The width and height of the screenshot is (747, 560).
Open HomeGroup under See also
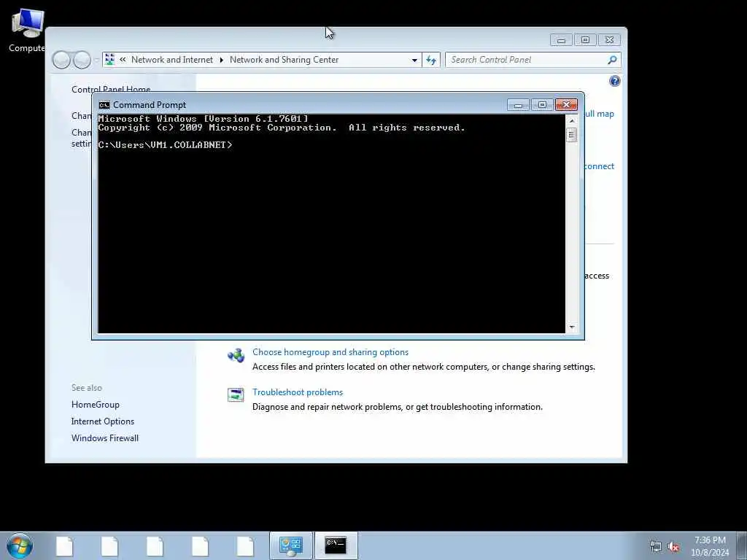click(x=96, y=404)
